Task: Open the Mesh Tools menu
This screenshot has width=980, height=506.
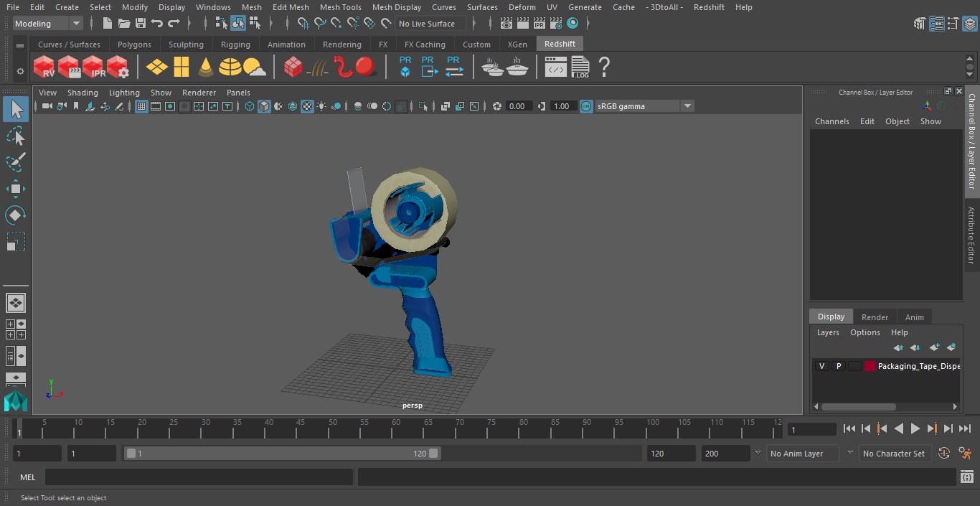Action: (x=340, y=7)
